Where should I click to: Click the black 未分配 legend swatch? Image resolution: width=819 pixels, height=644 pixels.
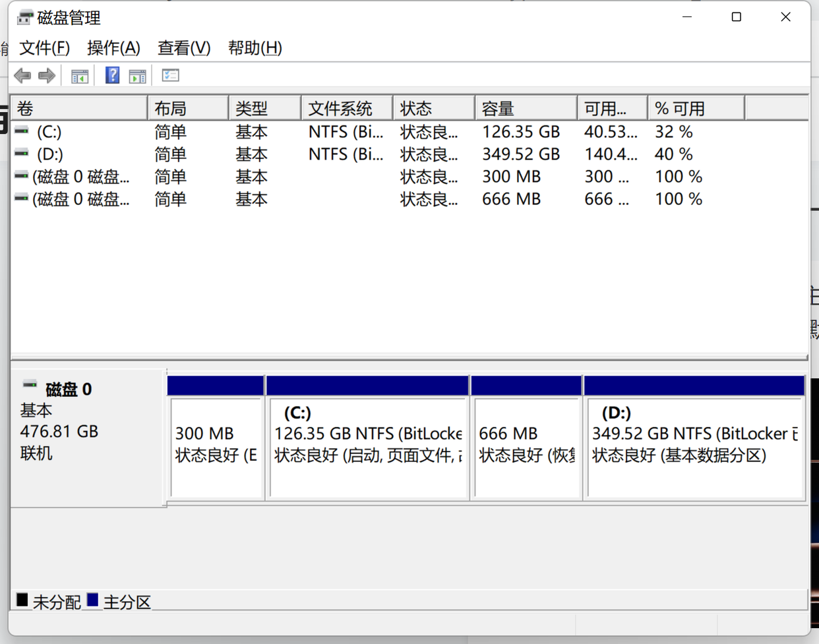[x=22, y=600]
